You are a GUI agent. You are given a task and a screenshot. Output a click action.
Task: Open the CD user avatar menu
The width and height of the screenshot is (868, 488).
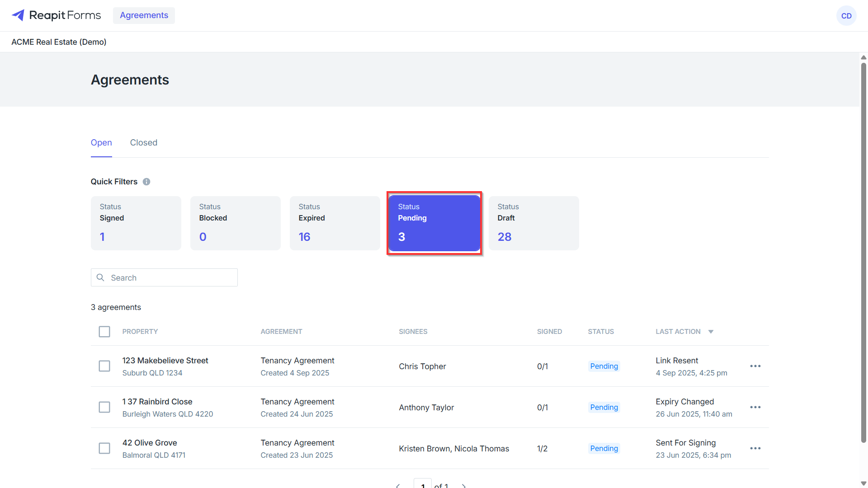point(846,16)
